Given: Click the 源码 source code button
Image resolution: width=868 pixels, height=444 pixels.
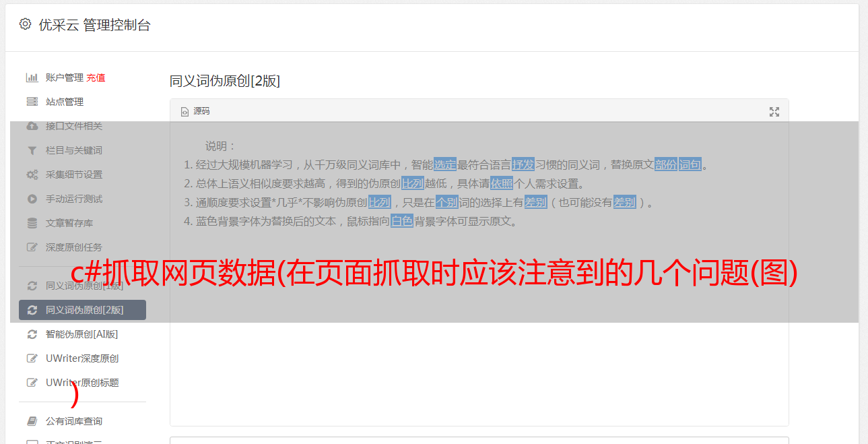Looking at the screenshot, I should tap(195, 111).
